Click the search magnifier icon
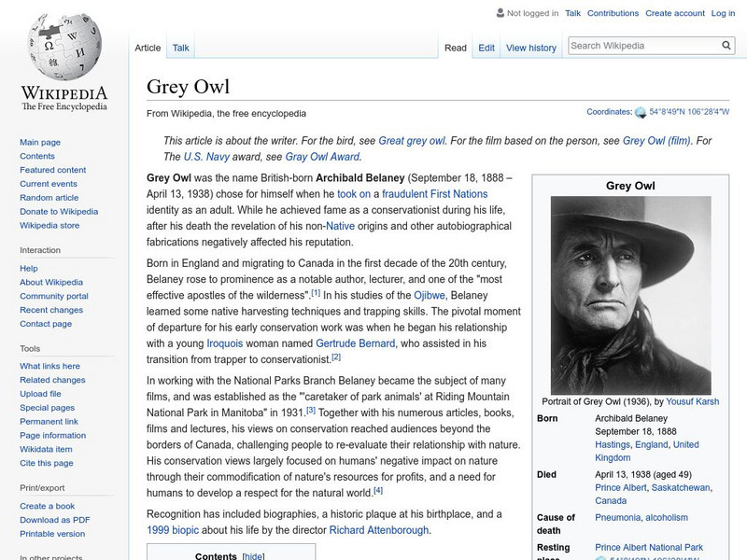This screenshot has height=560, width=747. click(x=726, y=46)
